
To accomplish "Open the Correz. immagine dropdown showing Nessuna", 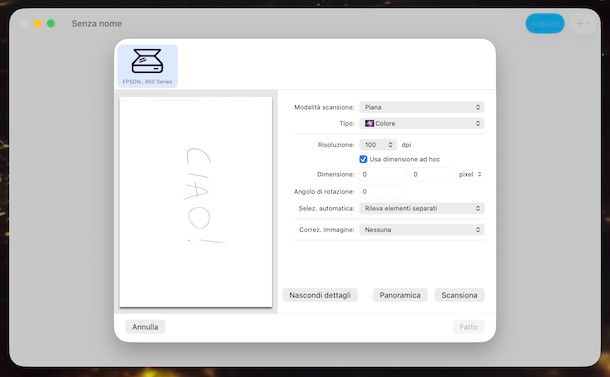I will pos(422,230).
